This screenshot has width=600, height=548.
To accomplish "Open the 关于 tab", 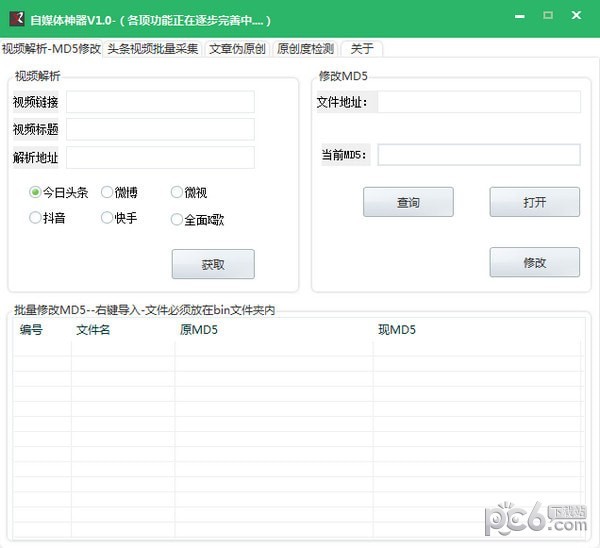I will [362, 49].
